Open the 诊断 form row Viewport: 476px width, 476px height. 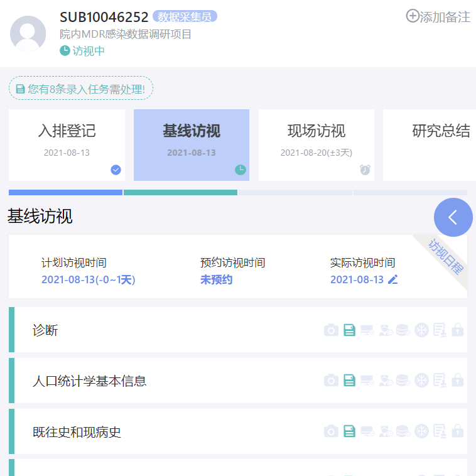pyautogui.click(x=238, y=330)
